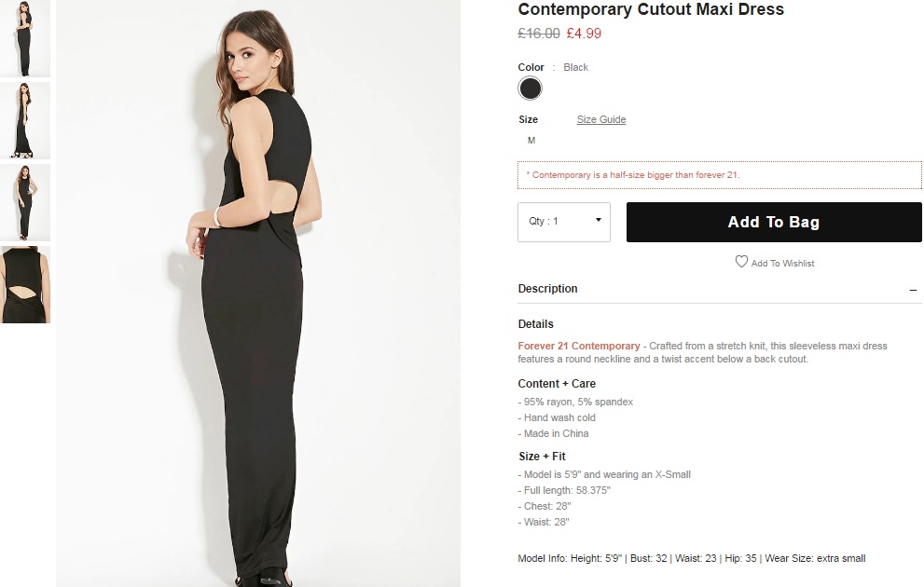The width and height of the screenshot is (924, 587).
Task: Click the Add To Wishlist text
Action: 782,264
